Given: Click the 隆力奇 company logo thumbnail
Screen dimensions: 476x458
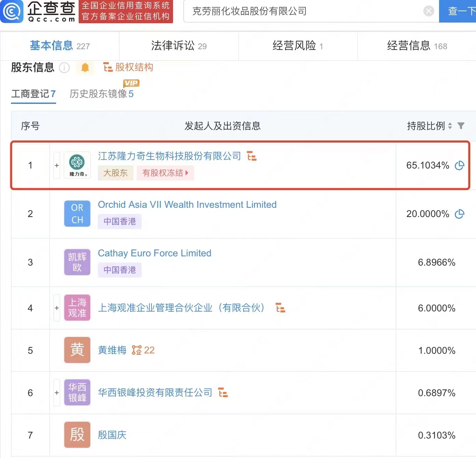Looking at the screenshot, I should click(x=77, y=165).
